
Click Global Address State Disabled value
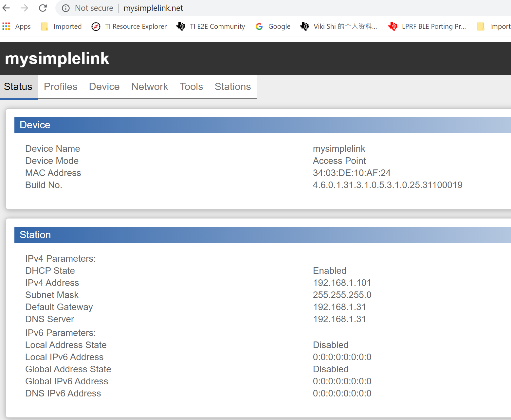[x=331, y=369]
